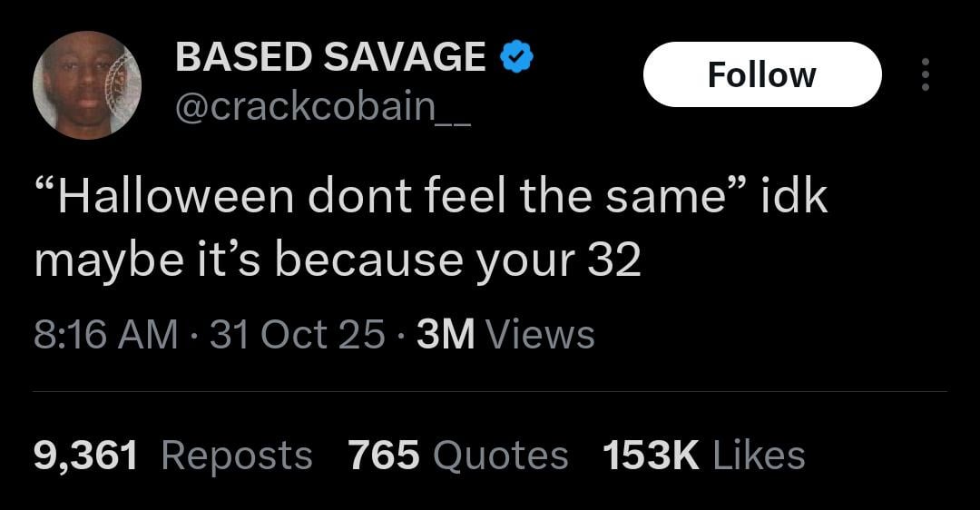Image resolution: width=980 pixels, height=510 pixels.
Task: Click the "maybe it's because your 32" line
Action: pyautogui.click(x=338, y=260)
